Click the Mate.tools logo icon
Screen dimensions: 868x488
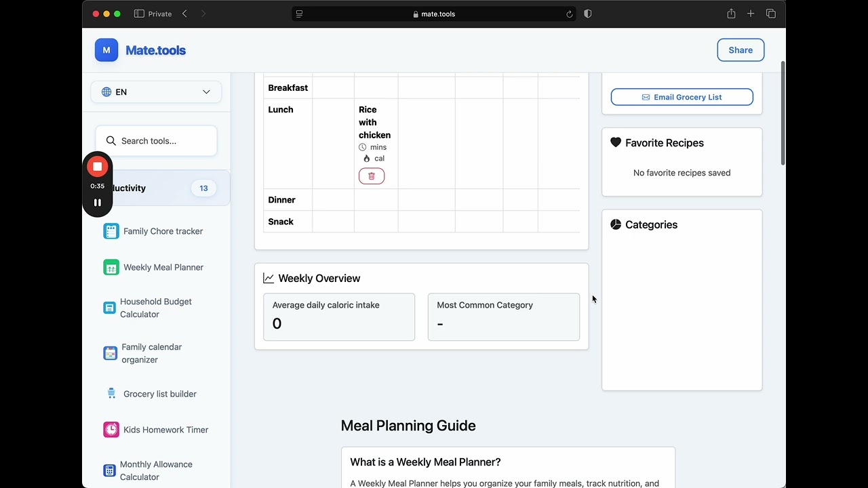106,50
